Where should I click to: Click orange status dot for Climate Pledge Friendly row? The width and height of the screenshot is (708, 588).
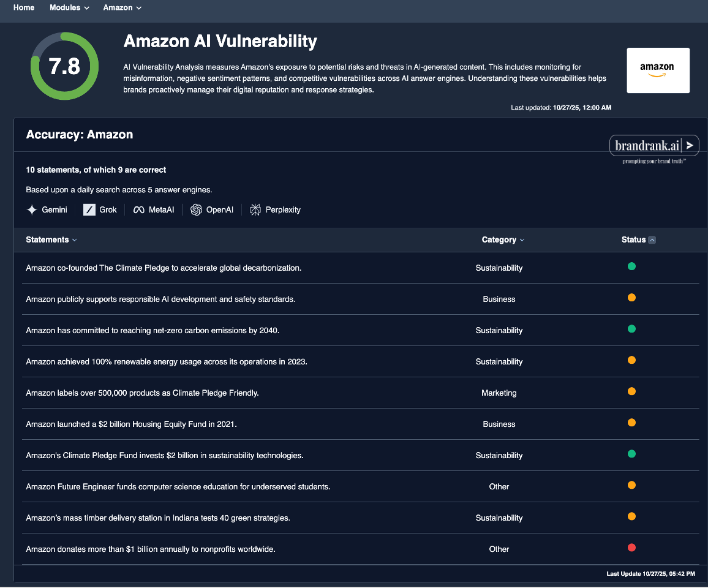pos(631,391)
